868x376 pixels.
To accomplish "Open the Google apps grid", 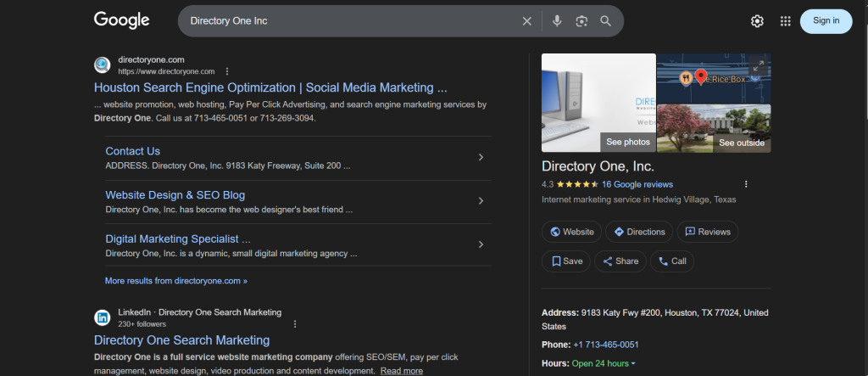I will [785, 21].
